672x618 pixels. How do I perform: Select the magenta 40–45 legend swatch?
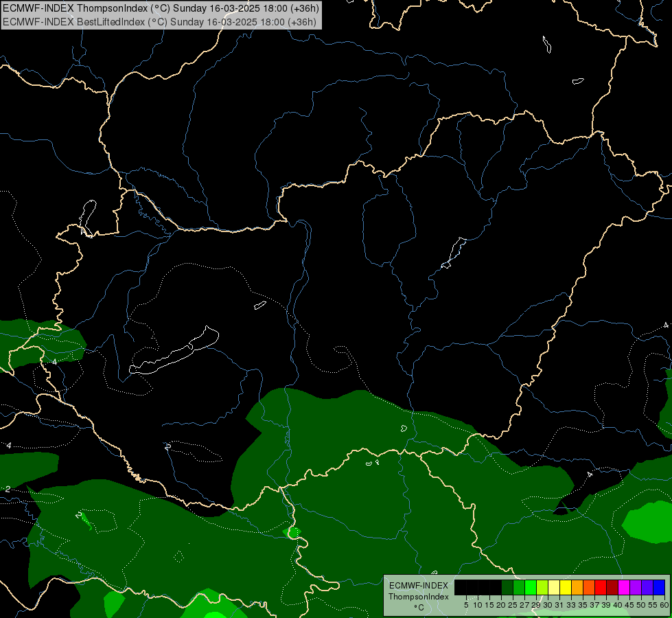click(624, 587)
